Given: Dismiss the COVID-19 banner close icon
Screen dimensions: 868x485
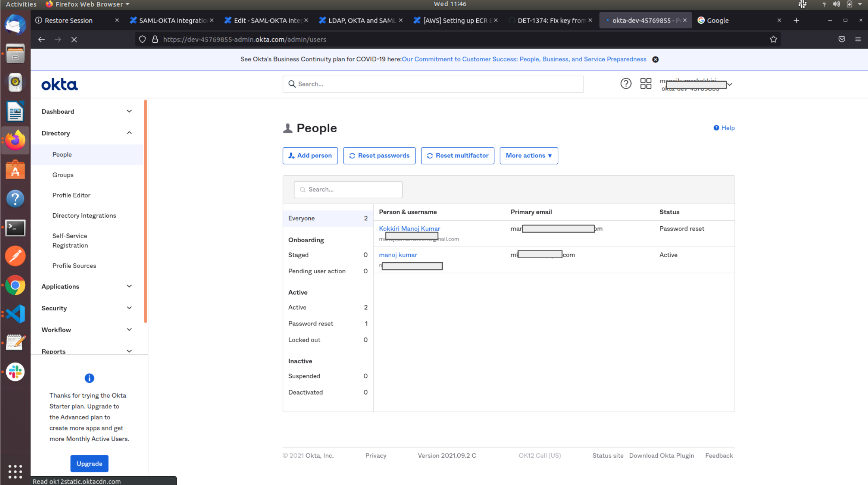Looking at the screenshot, I should (655, 60).
